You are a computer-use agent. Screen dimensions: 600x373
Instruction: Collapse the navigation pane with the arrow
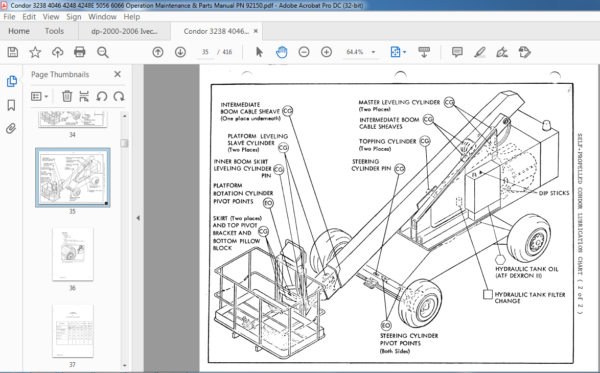(138, 218)
